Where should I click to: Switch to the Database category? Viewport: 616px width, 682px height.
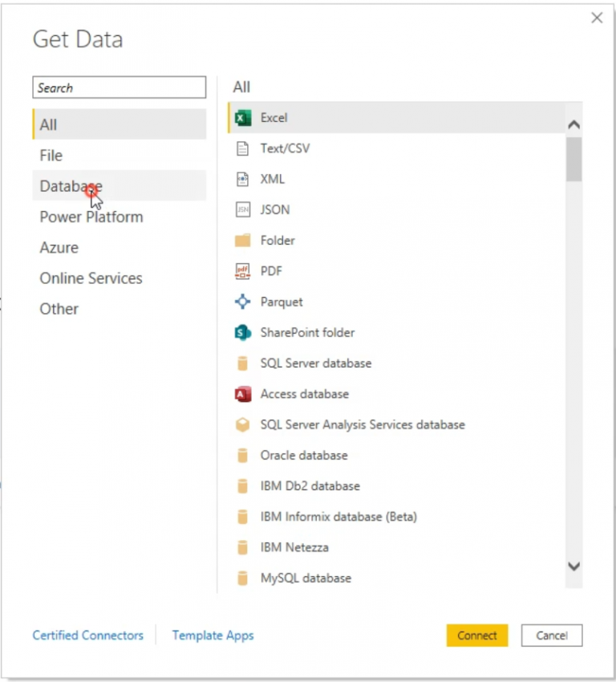click(x=70, y=185)
